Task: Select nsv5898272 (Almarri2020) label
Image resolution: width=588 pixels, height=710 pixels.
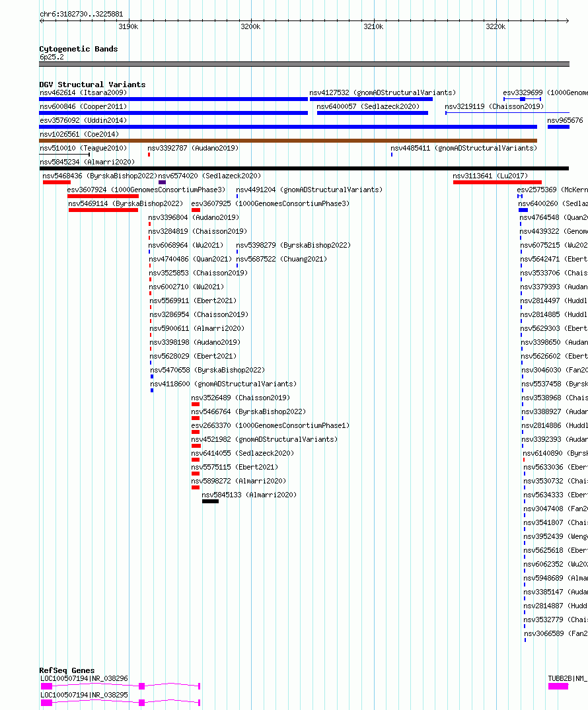Action: pyautogui.click(x=239, y=481)
